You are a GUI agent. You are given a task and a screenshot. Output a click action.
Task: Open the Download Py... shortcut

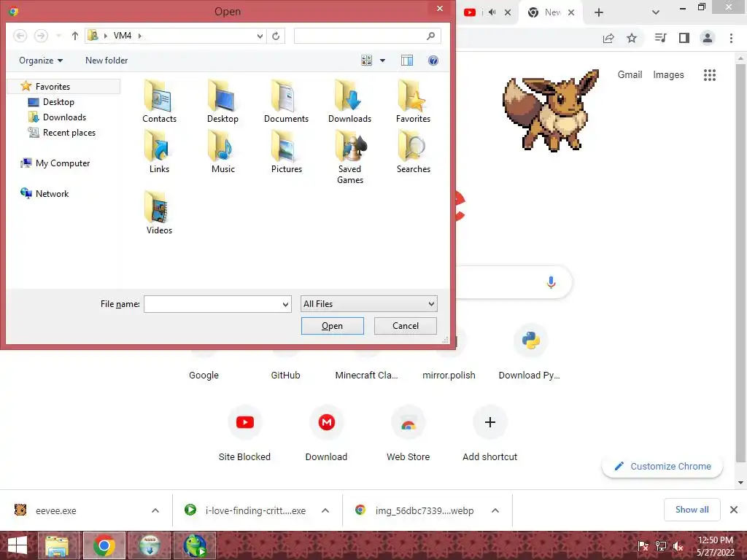530,353
